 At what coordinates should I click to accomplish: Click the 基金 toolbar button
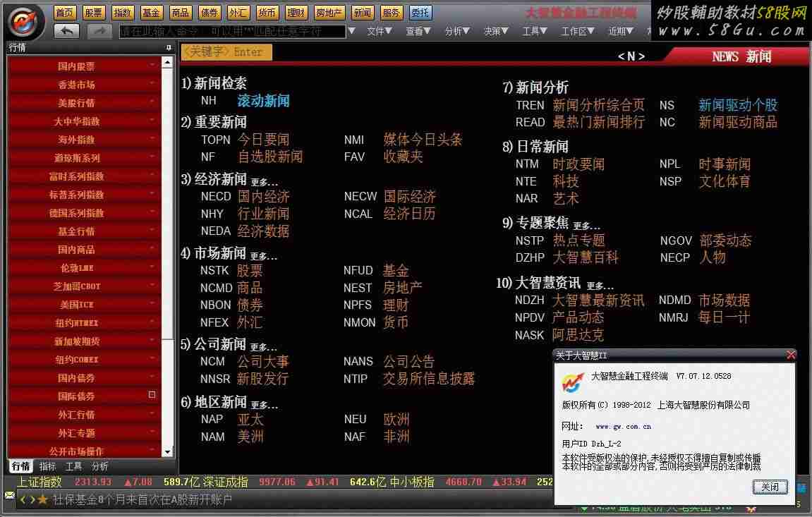(152, 13)
